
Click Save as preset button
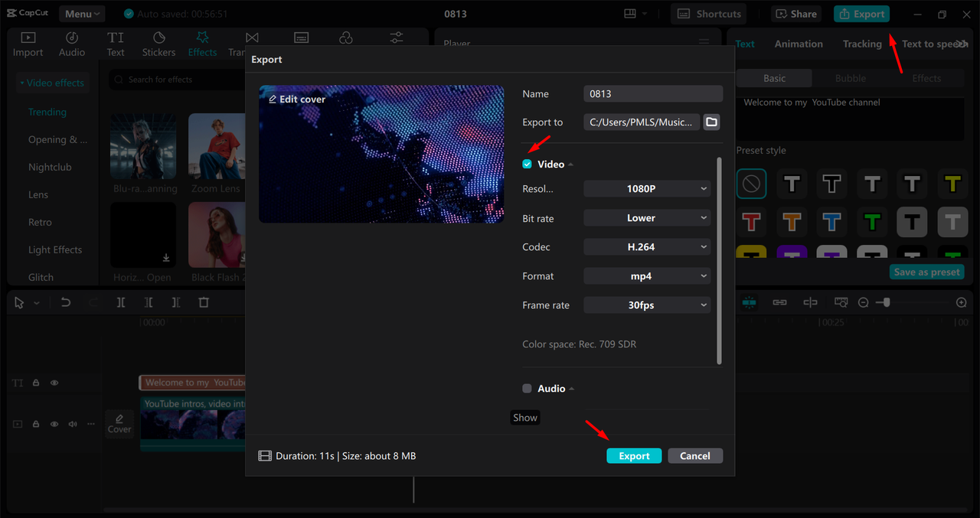927,272
